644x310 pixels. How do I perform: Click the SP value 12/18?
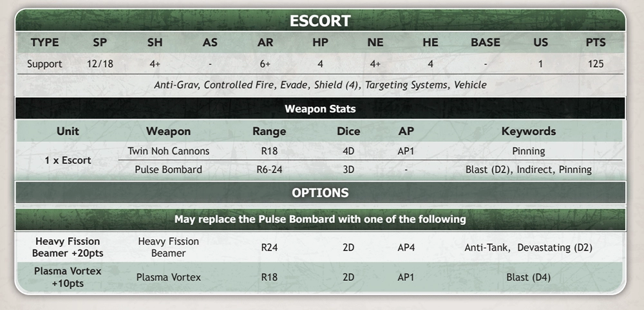[x=100, y=64]
